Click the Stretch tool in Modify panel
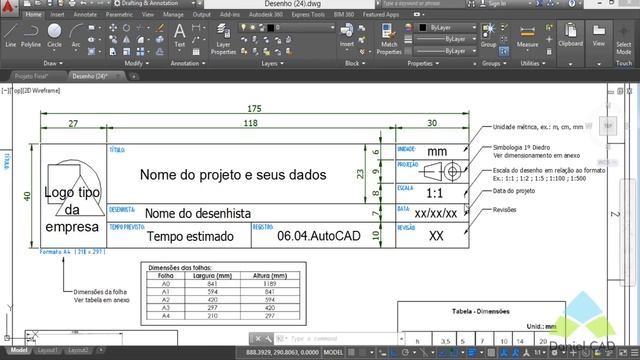The width and height of the screenshot is (640, 360). point(113,51)
